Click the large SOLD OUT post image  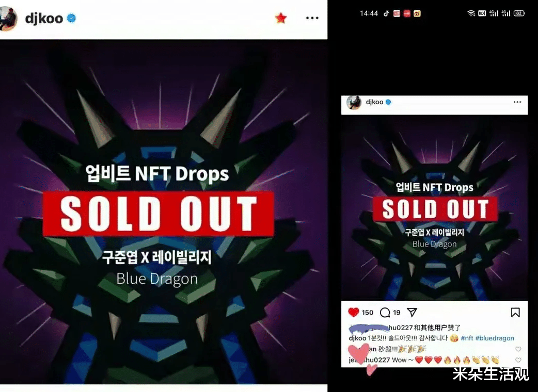[164, 212]
